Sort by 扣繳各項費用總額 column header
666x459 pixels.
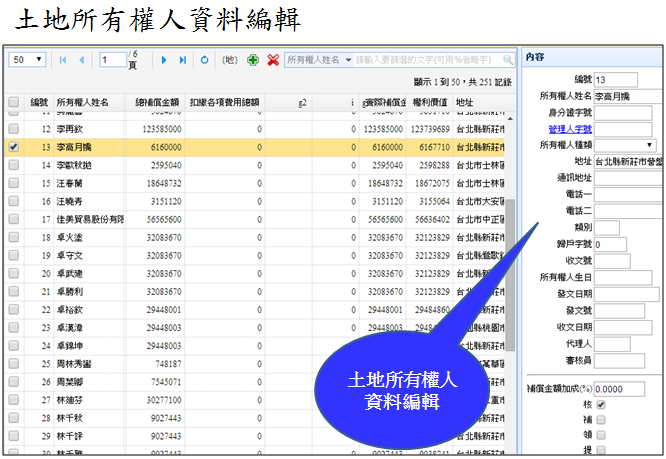[x=225, y=102]
